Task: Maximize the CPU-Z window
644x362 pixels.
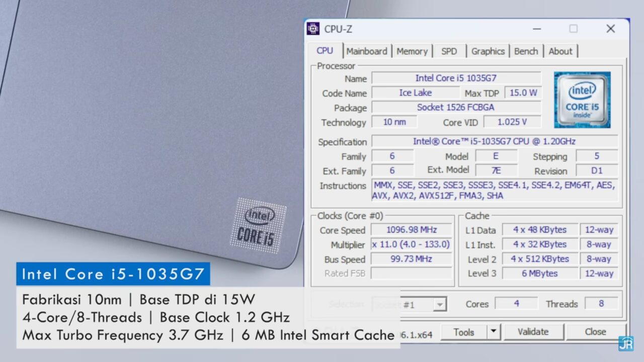Action: (573, 29)
